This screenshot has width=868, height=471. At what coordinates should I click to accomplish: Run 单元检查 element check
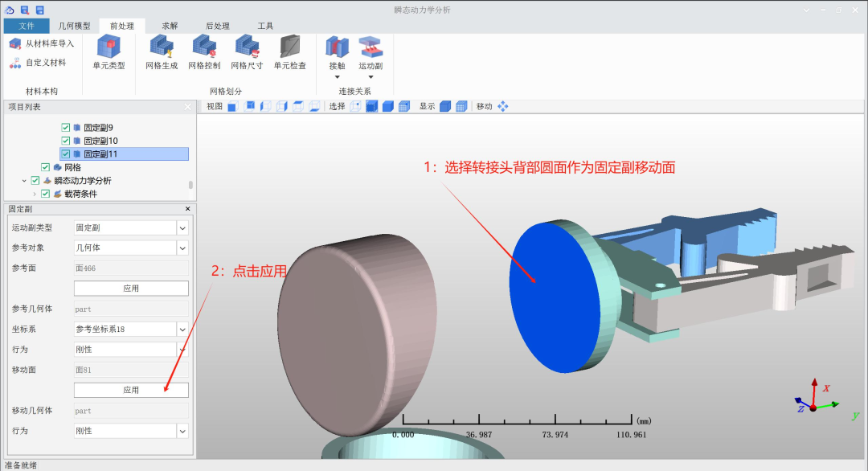pos(290,52)
